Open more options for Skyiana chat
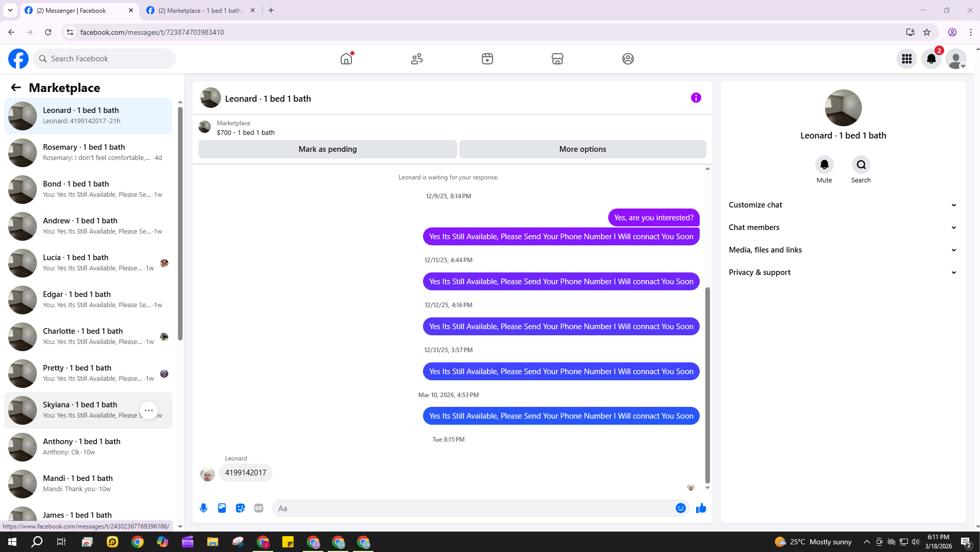 pos(149,410)
